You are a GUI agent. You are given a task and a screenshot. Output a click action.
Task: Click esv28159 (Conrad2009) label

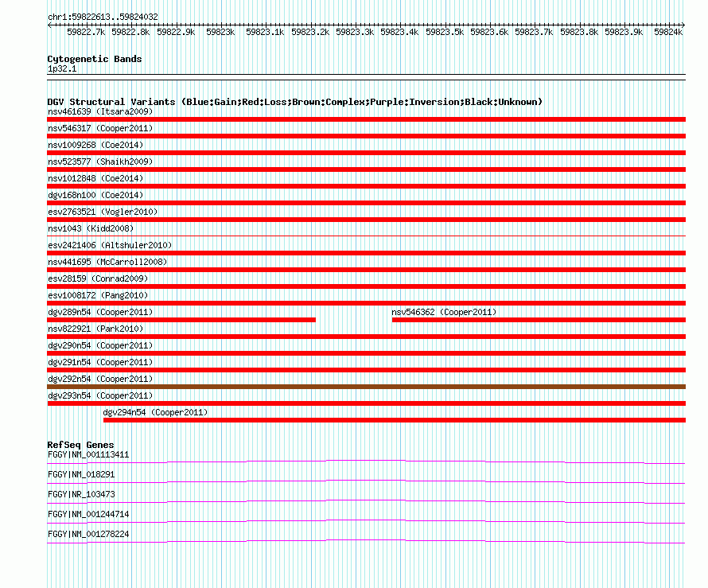coord(98,278)
